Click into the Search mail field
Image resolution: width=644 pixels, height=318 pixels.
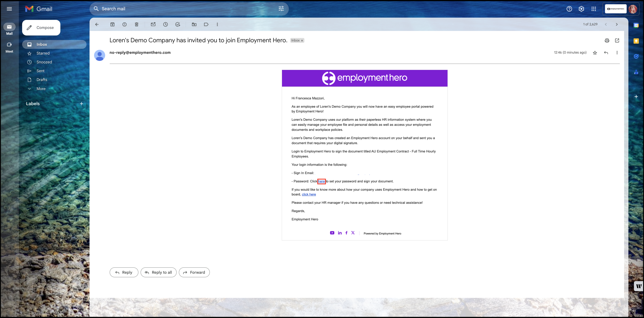[176, 9]
